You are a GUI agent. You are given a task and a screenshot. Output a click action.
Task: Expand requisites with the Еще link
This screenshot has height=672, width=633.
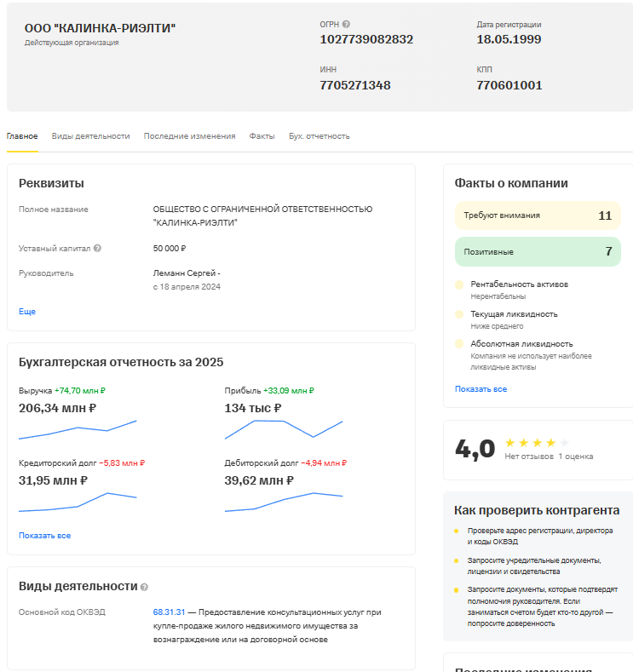[27, 312]
